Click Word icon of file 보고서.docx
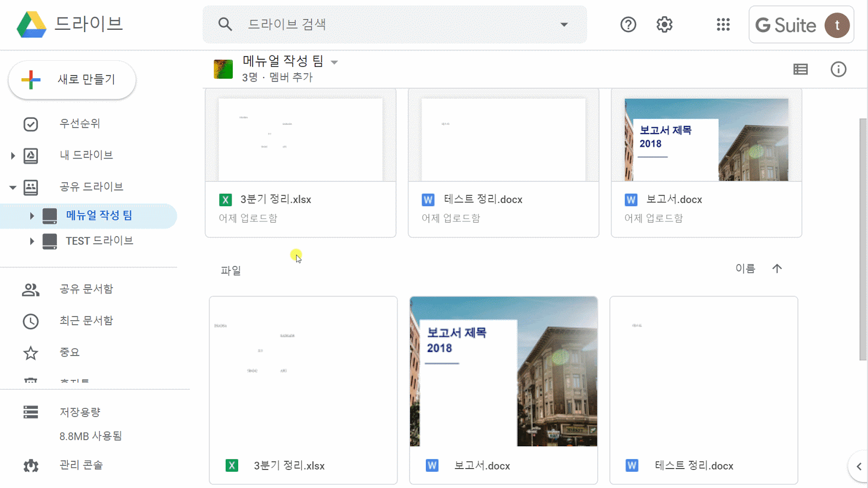The width and height of the screenshot is (868, 488). pyautogui.click(x=432, y=466)
